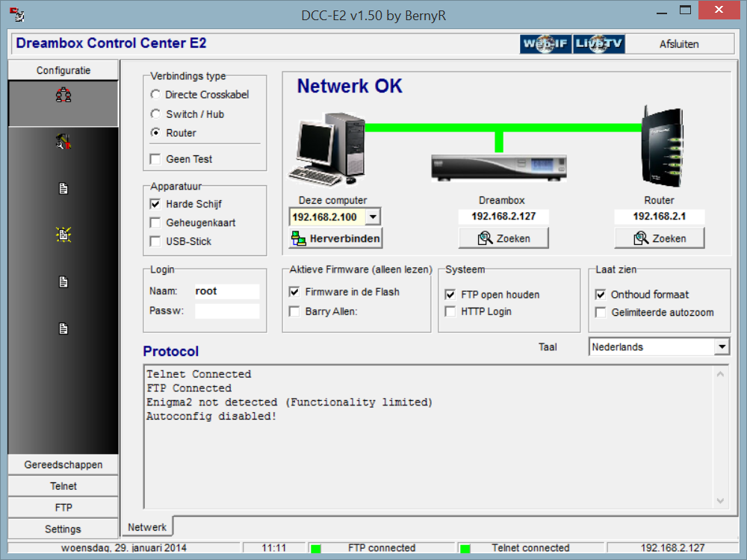The width and height of the screenshot is (747, 560).
Task: Click the DCC-E2 application icon in the title bar
Action: point(16,15)
